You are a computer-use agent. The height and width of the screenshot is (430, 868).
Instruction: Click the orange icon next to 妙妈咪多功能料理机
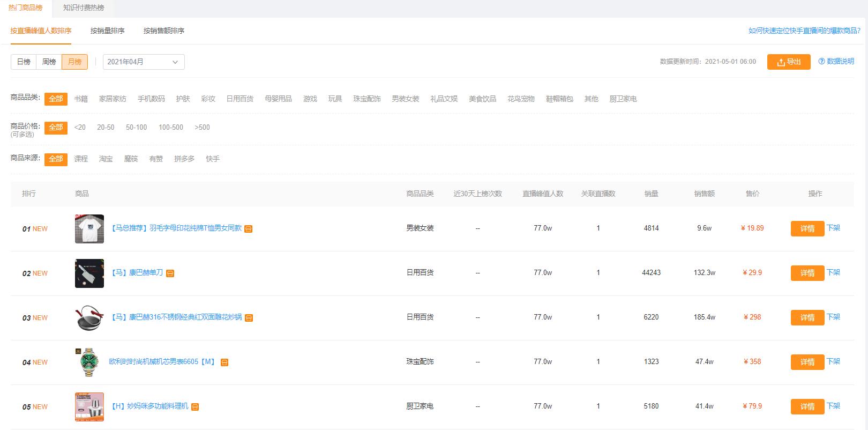coord(195,407)
